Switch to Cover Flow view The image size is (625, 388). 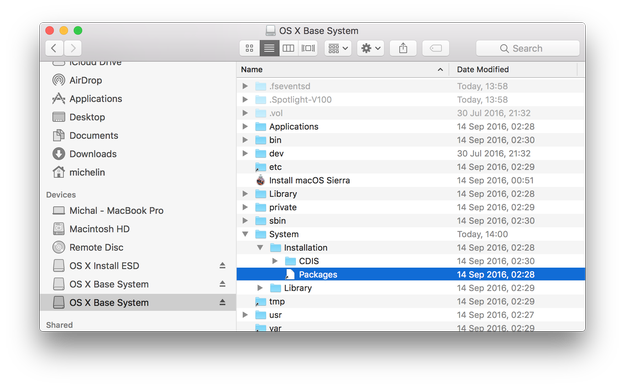tap(308, 48)
